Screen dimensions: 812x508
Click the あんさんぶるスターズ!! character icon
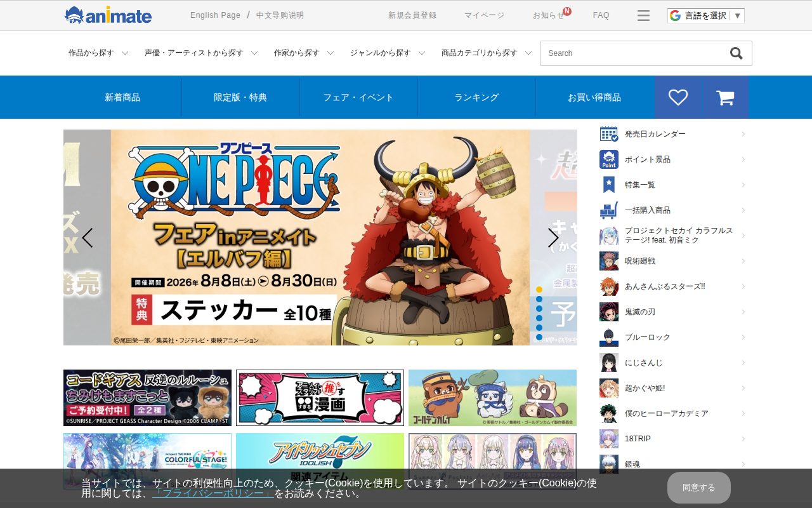pyautogui.click(x=609, y=286)
